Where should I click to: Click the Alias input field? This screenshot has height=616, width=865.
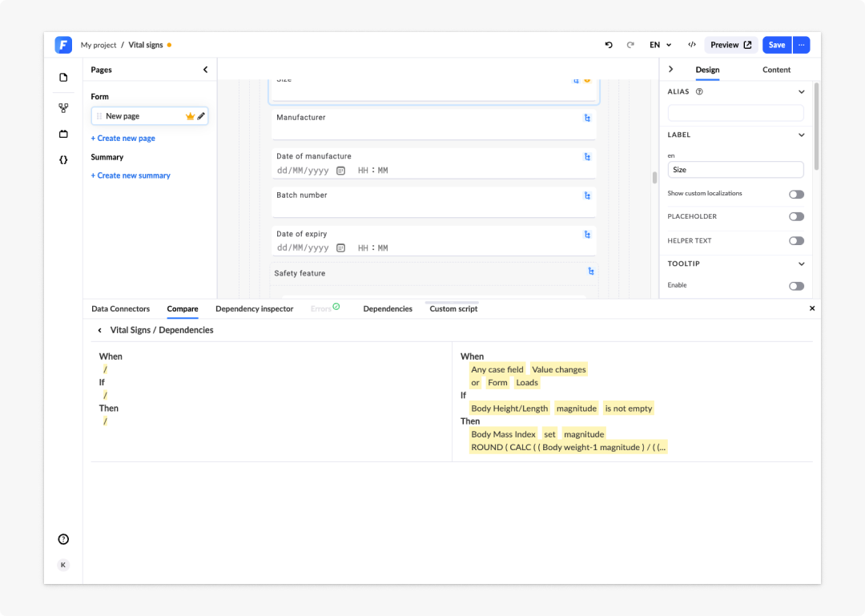(735, 113)
